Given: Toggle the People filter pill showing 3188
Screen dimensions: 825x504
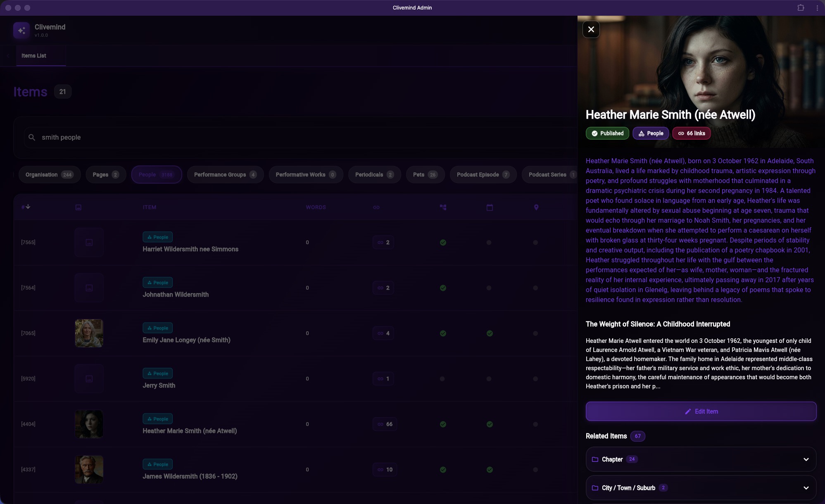Looking at the screenshot, I should point(156,174).
